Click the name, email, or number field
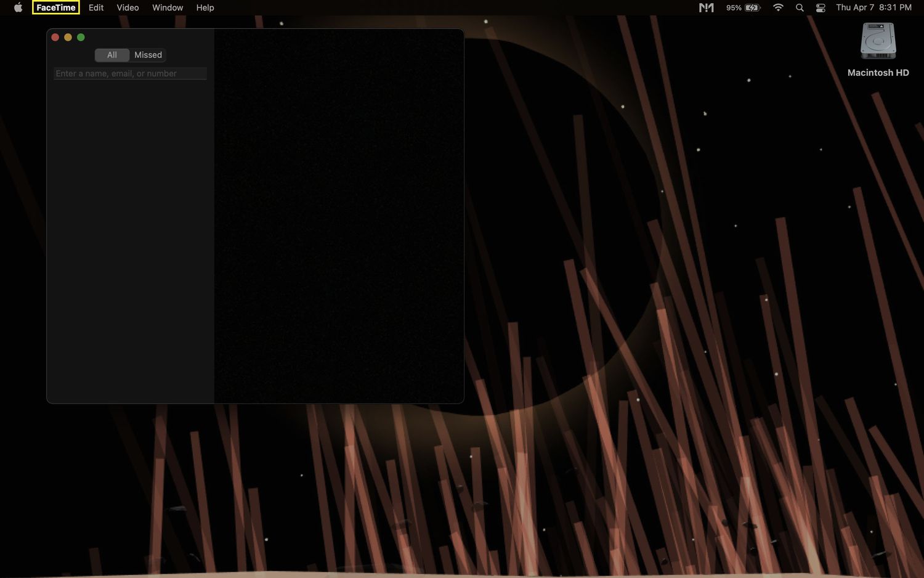Image resolution: width=924 pixels, height=578 pixels. click(130, 73)
